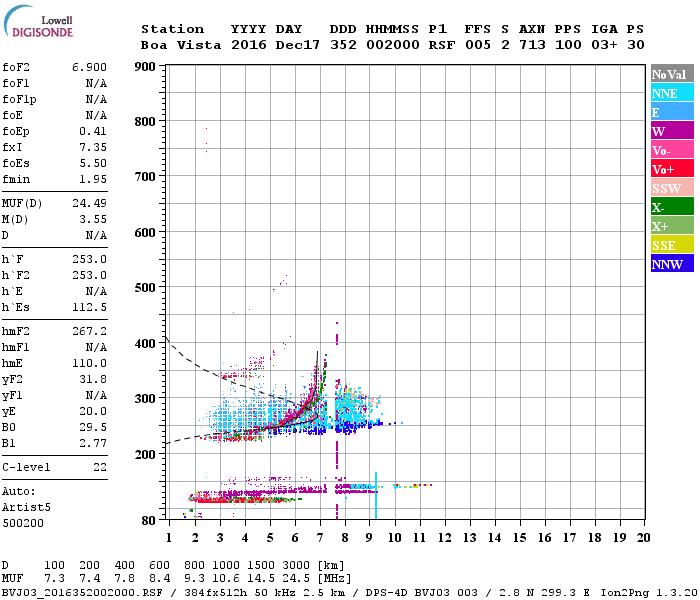700x600 pixels.
Task: Select the X+ light green legend swatch
Action: tap(672, 226)
